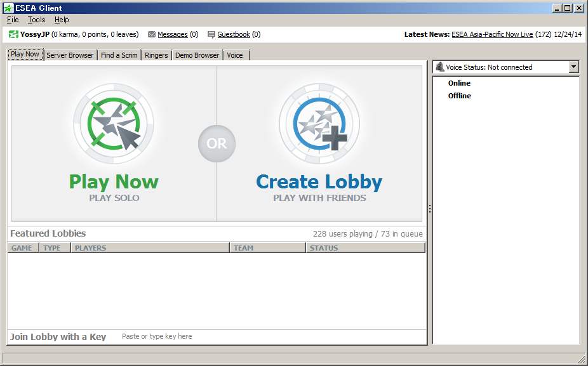Sort lobbies by STATUS column header
The width and height of the screenshot is (588, 366).
click(x=366, y=247)
